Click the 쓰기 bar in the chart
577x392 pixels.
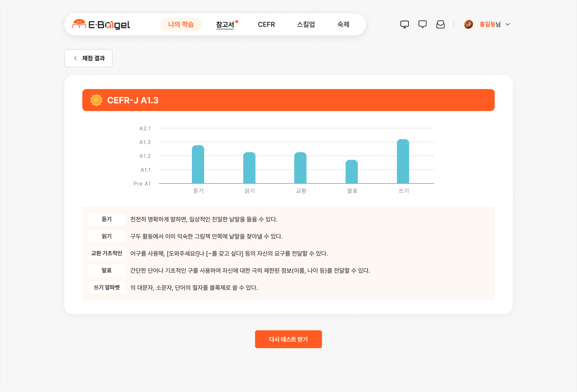click(x=403, y=161)
